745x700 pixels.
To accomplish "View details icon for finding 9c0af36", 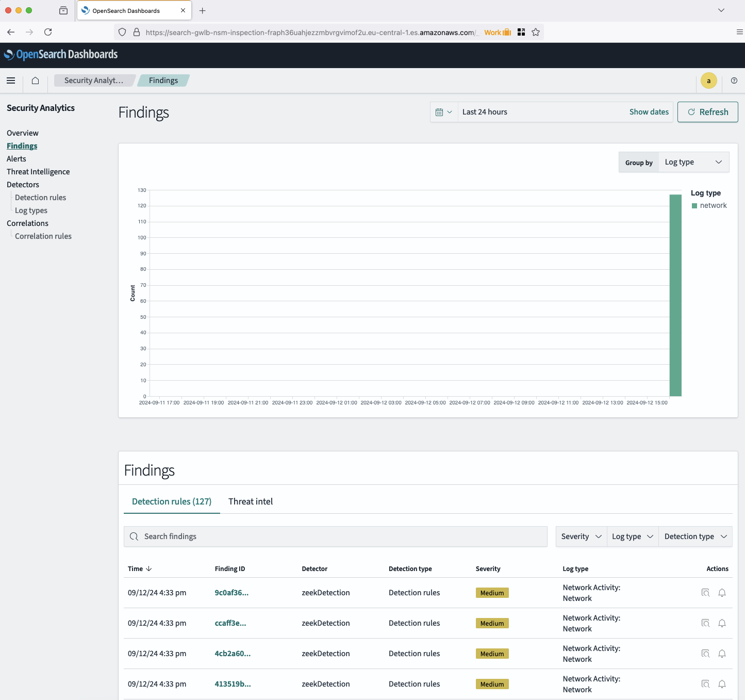I will 705,593.
